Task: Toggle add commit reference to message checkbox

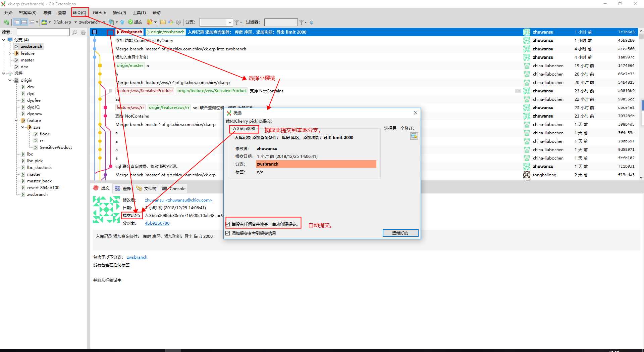Action: 228,233
